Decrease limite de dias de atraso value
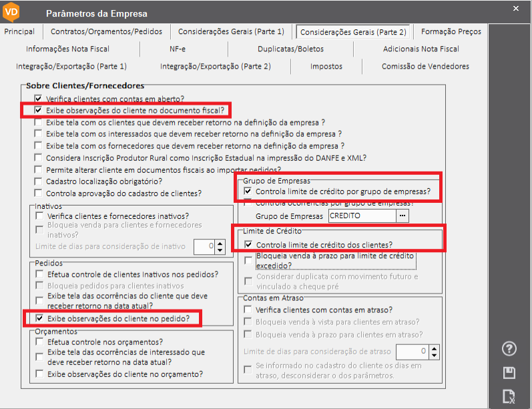Image resolution: width=532 pixels, height=409 pixels. pyautogui.click(x=435, y=356)
